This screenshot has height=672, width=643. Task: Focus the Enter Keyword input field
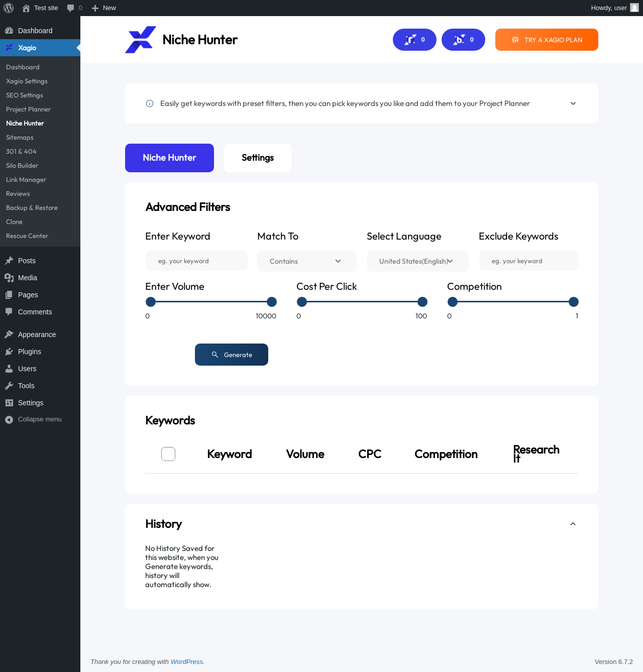pos(196,261)
